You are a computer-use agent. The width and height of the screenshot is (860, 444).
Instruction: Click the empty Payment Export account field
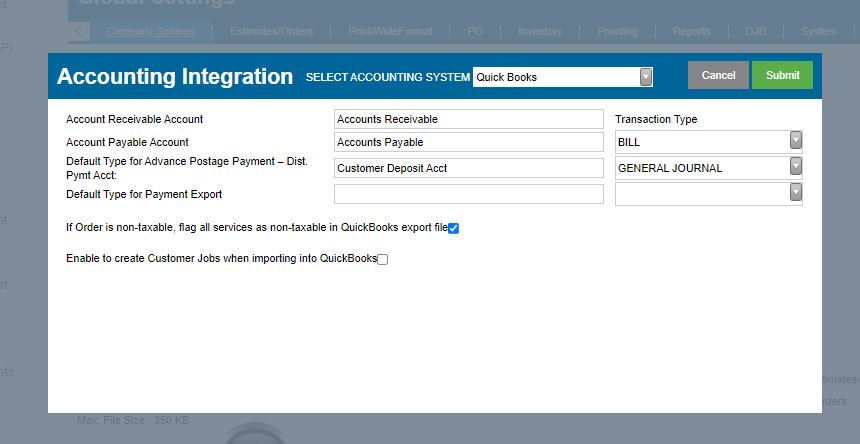(x=468, y=194)
